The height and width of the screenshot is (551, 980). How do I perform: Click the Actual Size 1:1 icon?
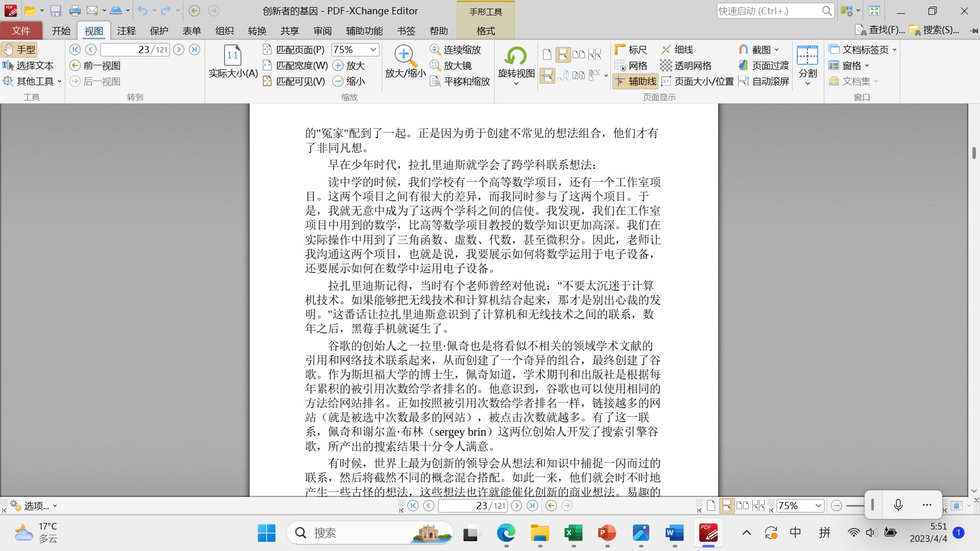[x=233, y=55]
